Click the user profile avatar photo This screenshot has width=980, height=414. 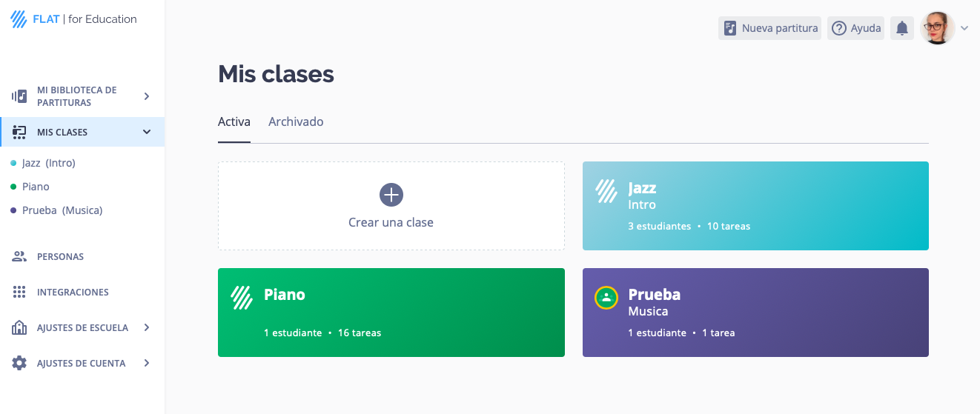937,28
